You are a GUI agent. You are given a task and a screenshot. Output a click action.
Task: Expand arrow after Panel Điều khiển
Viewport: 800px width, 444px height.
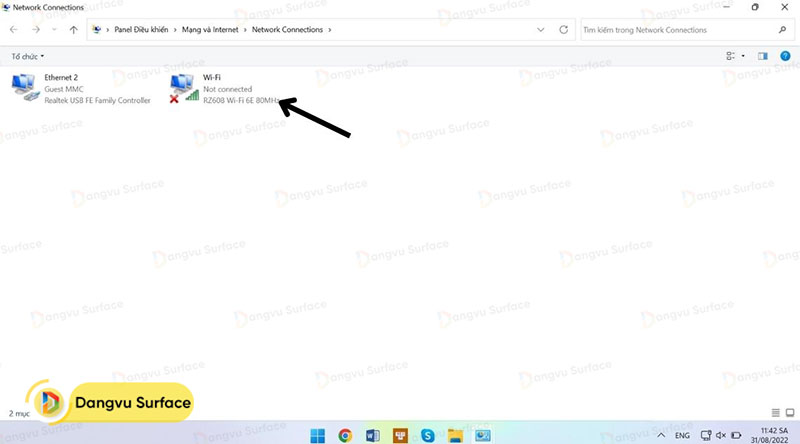[175, 30]
